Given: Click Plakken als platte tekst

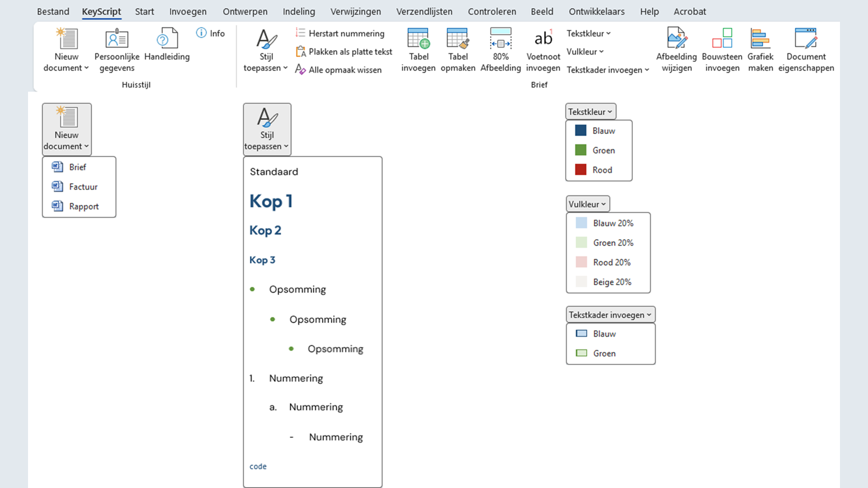Looking at the screenshot, I should click(344, 52).
